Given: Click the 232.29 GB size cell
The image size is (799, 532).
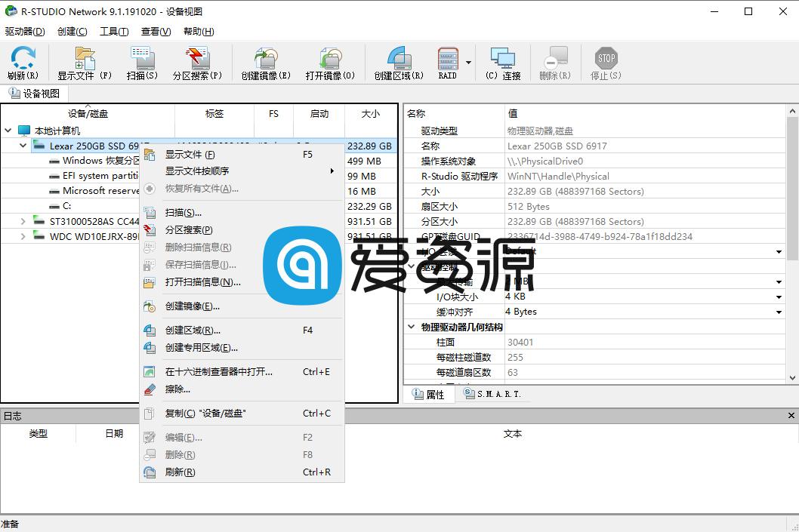Looking at the screenshot, I should click(369, 206).
